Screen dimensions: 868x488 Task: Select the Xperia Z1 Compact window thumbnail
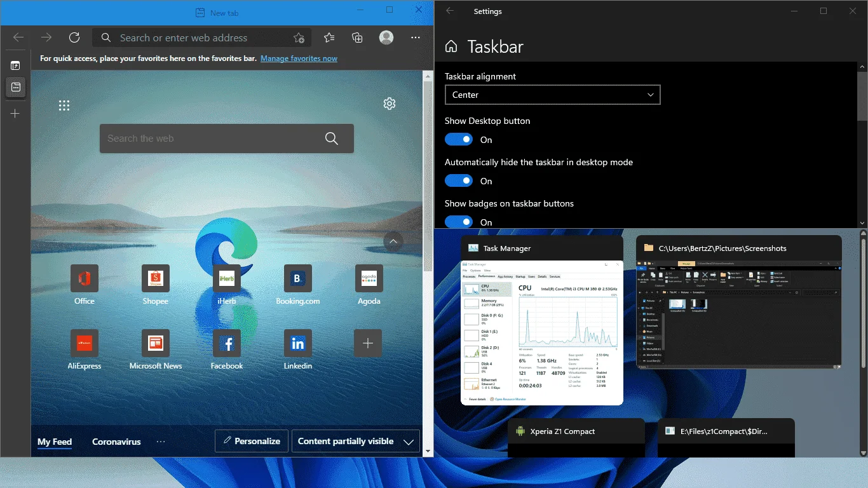click(x=576, y=438)
